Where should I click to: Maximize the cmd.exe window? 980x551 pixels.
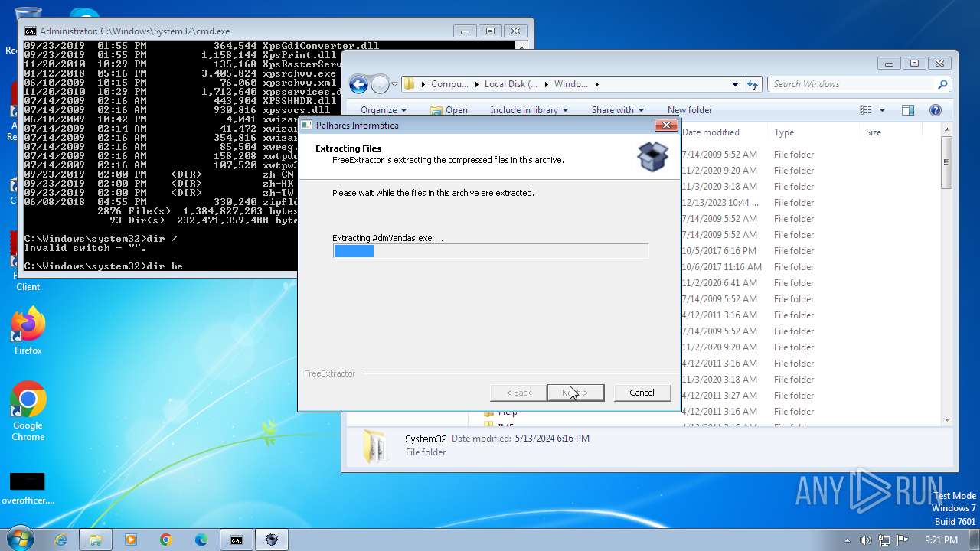[490, 31]
